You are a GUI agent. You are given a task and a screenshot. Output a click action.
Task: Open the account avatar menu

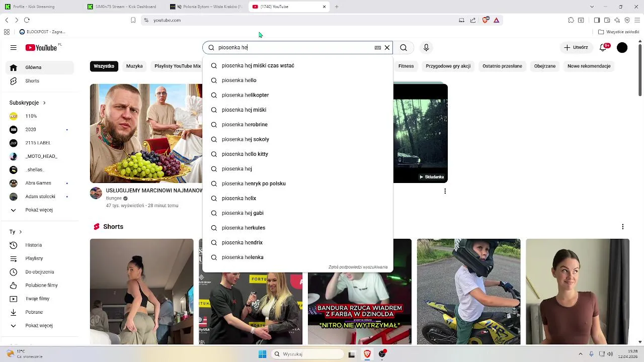pos(622,48)
